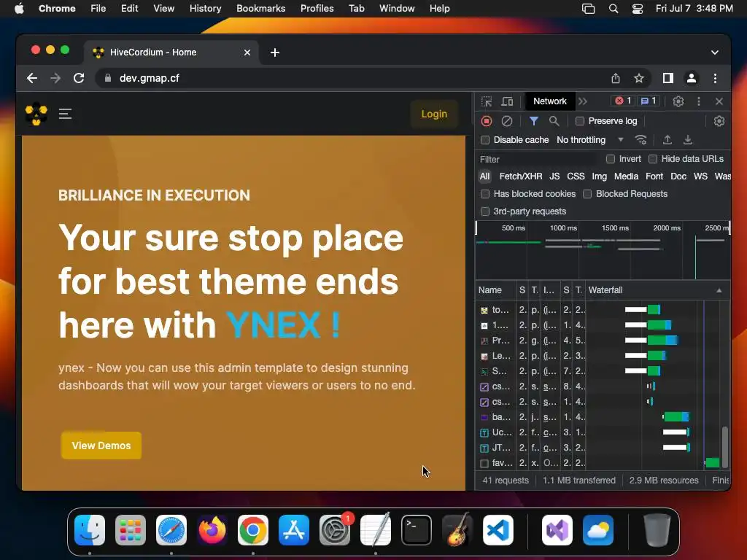Image resolution: width=747 pixels, height=560 pixels.
Task: Open network search magnifier
Action: point(554,121)
